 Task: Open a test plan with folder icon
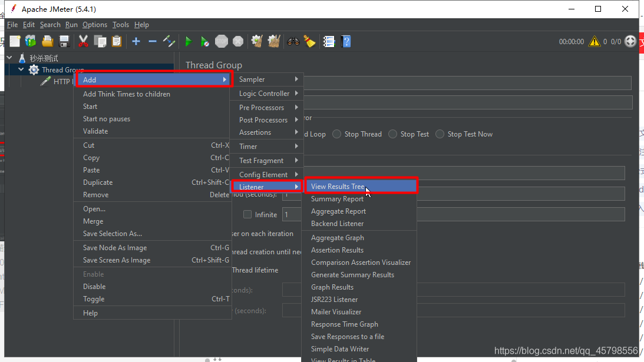[x=48, y=41]
